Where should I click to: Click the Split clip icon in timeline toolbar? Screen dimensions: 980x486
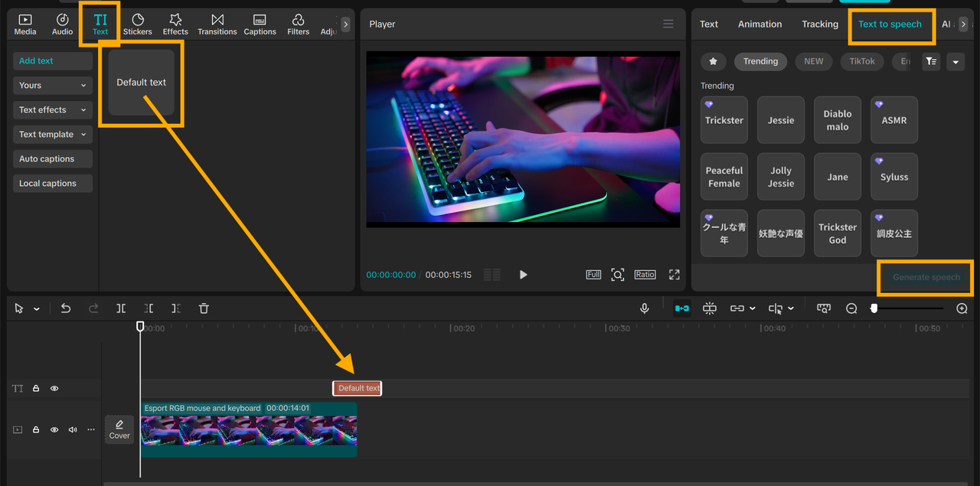(x=121, y=308)
